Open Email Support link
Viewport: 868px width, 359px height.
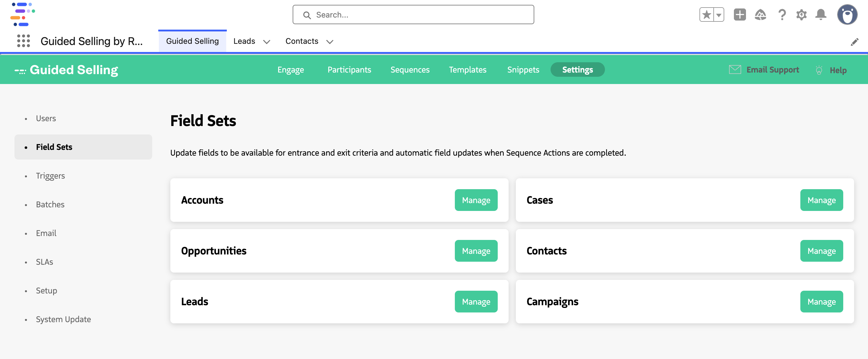(772, 70)
